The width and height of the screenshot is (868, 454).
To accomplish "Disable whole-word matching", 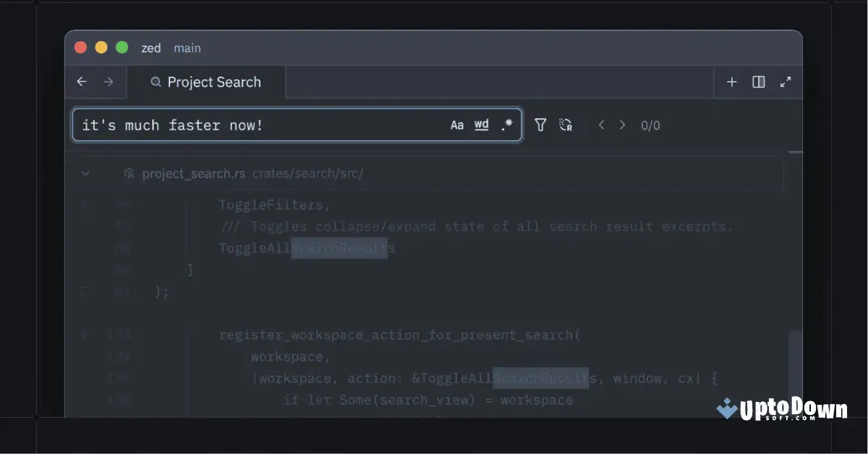I will click(481, 124).
